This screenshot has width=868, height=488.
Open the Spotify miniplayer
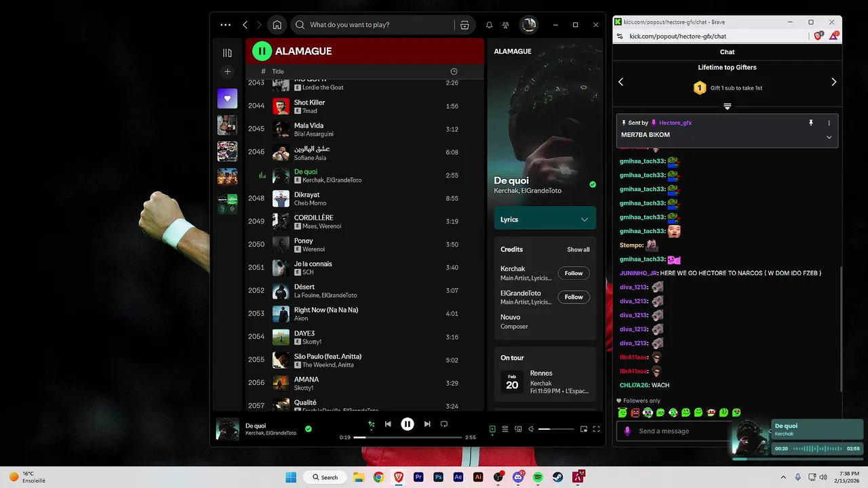583,429
